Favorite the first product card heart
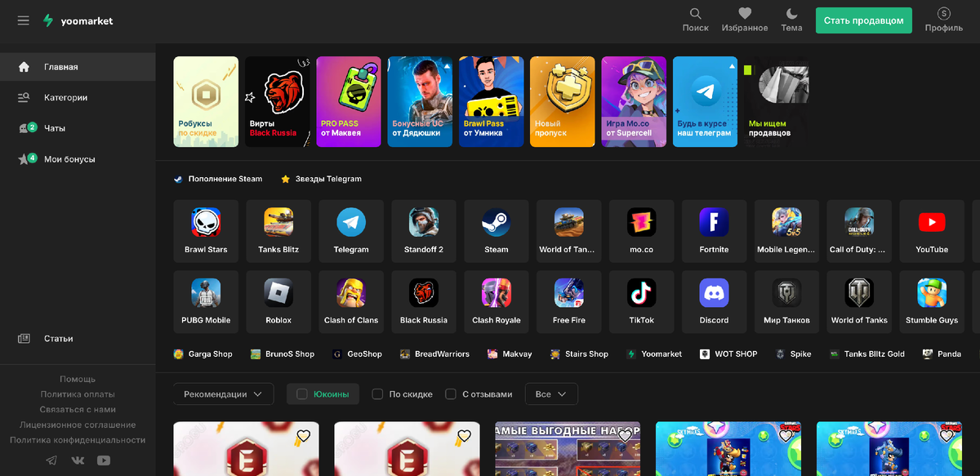The image size is (980, 476). (x=304, y=436)
